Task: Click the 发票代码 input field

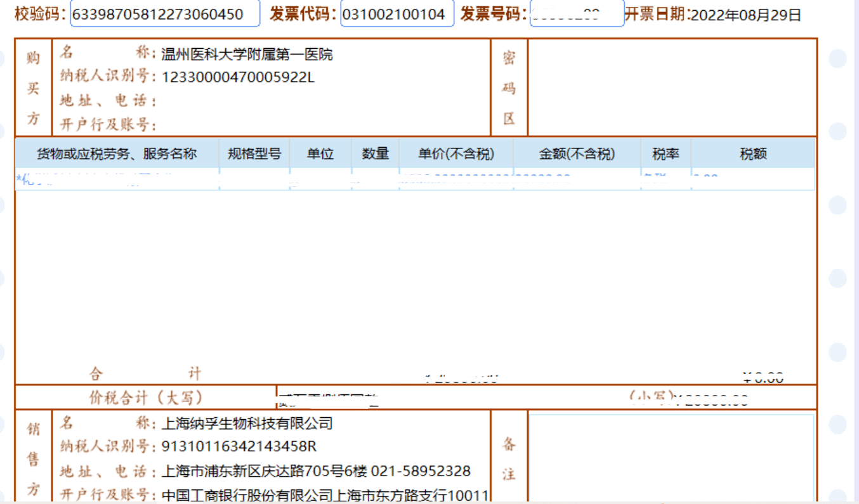Action: pos(397,14)
